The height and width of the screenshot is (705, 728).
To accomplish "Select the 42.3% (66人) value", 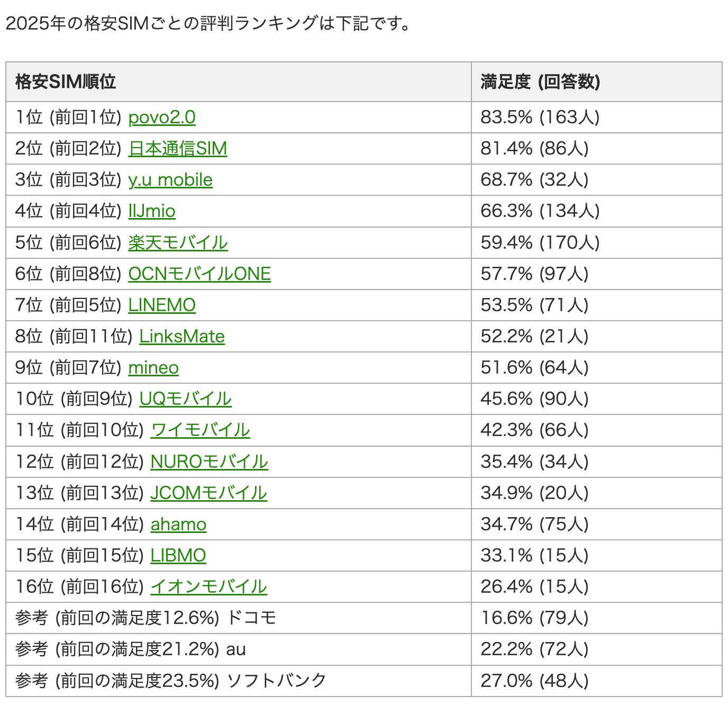I will click(x=534, y=430).
